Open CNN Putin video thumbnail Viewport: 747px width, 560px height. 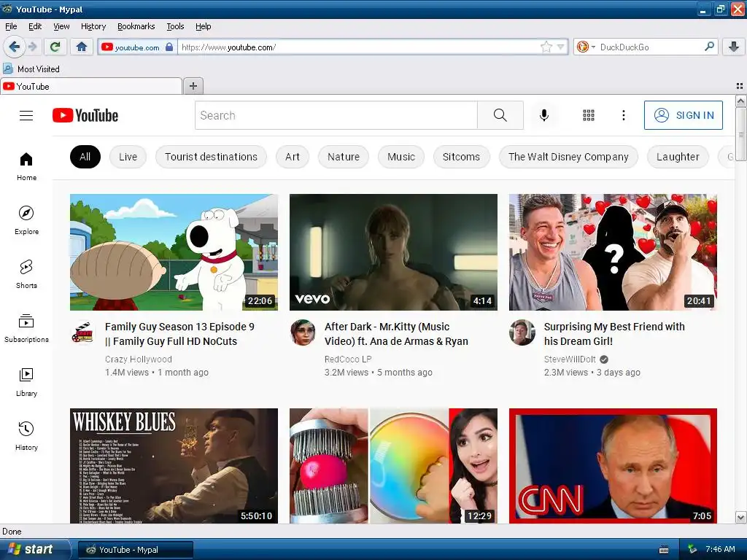(613, 466)
